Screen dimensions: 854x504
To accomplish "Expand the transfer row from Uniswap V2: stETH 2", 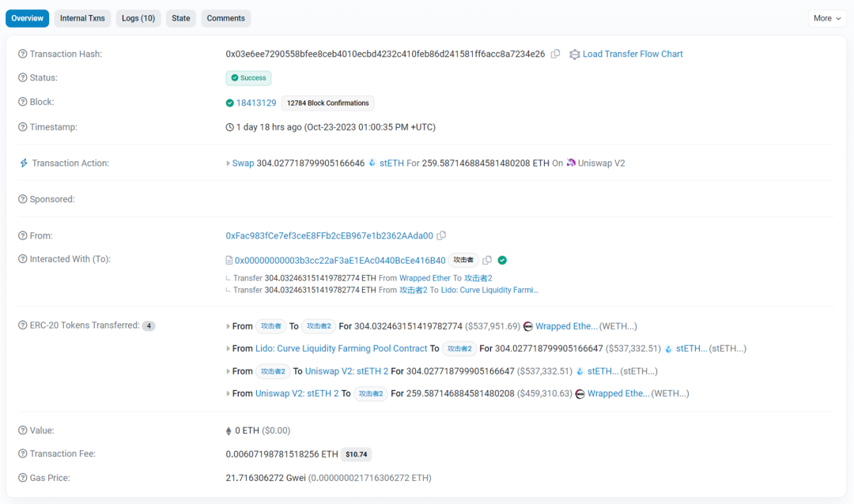I will click(228, 394).
